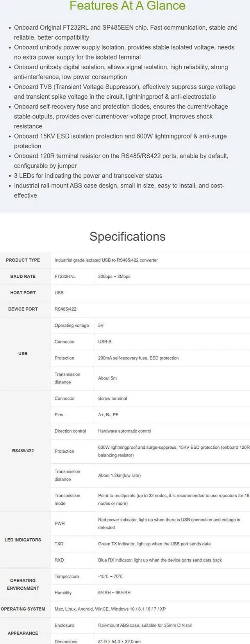Screen dimensions: 250x644
Task: Click the Features At A Glance heading
Action: (127, 6)
